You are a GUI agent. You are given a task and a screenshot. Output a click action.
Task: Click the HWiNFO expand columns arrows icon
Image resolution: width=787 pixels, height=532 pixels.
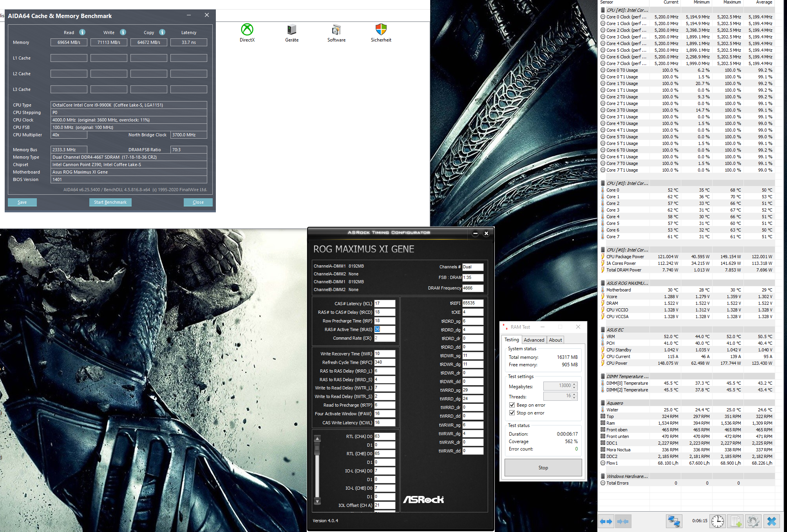point(606,521)
